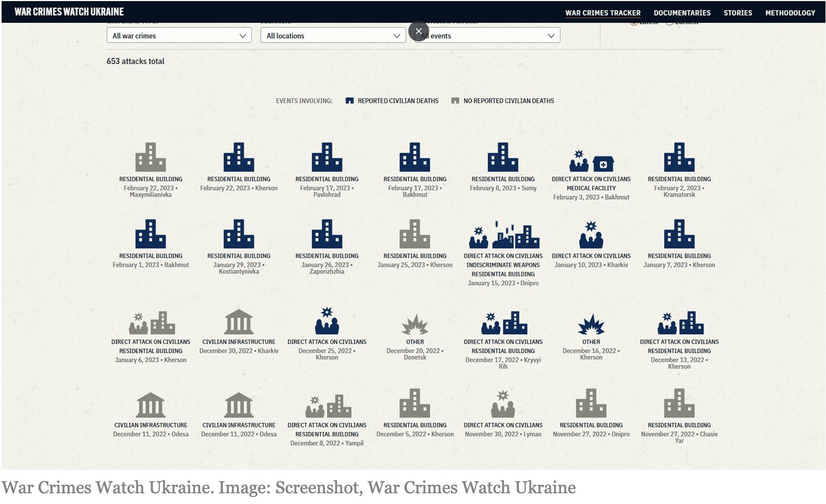Image resolution: width=826 pixels, height=504 pixels.
Task: Click the 'December 30, 2022 • Kharkiv' text
Action: pyautogui.click(x=239, y=351)
